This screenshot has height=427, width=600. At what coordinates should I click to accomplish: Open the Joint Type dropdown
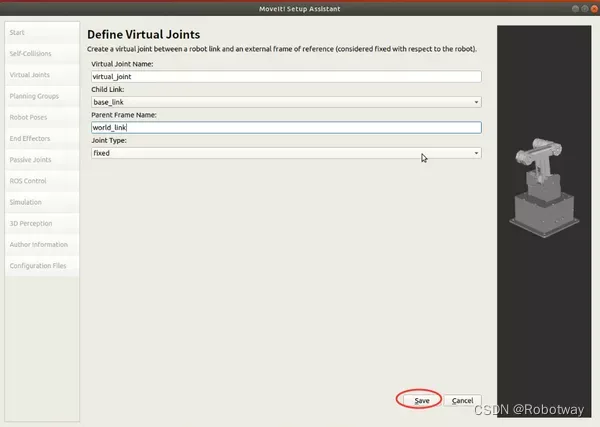click(286, 153)
